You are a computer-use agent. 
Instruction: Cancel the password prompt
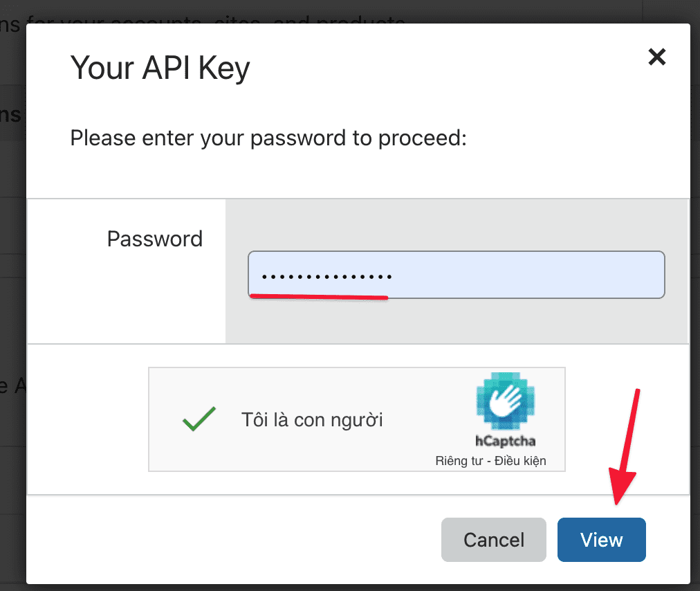click(493, 540)
